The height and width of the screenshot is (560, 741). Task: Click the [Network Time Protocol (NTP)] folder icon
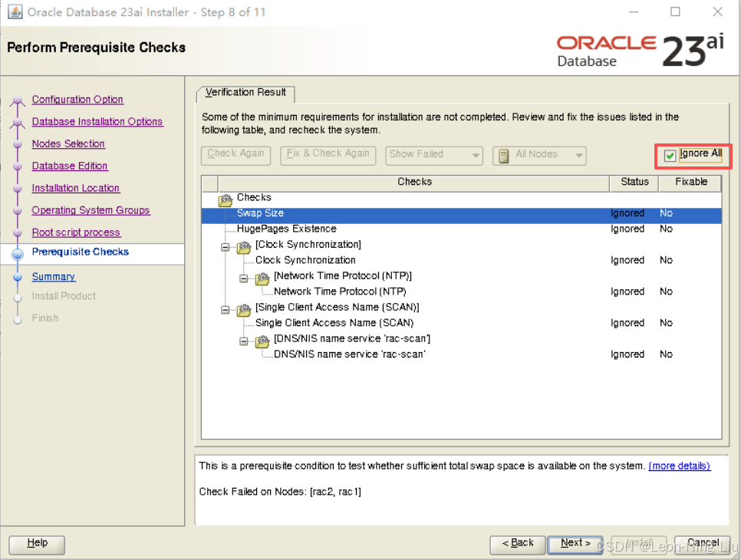click(262, 278)
